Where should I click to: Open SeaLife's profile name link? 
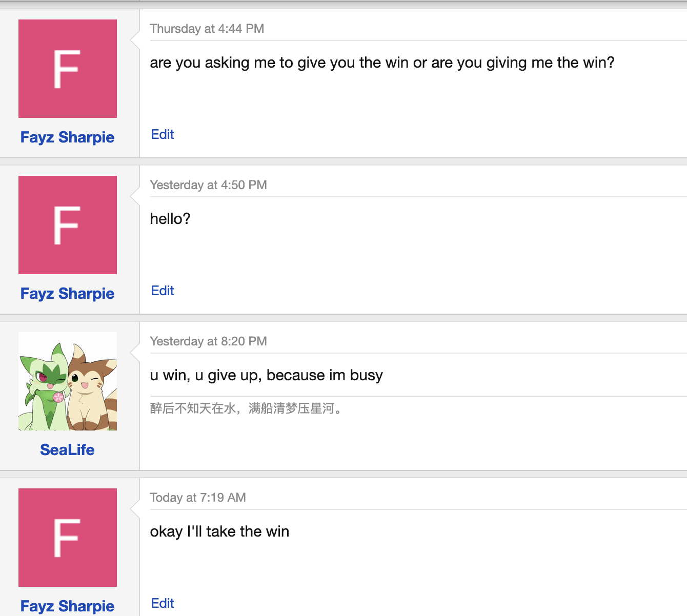67,449
